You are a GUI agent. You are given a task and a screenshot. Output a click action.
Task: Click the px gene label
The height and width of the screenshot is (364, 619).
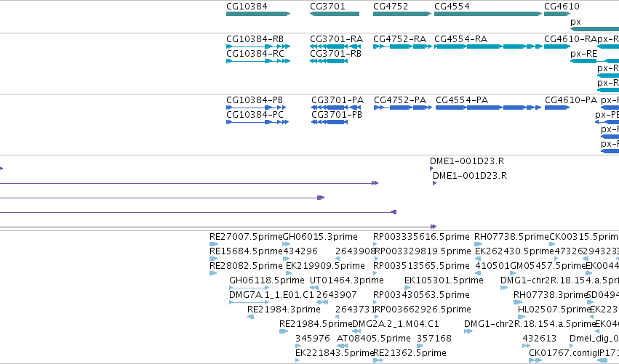[x=575, y=22]
